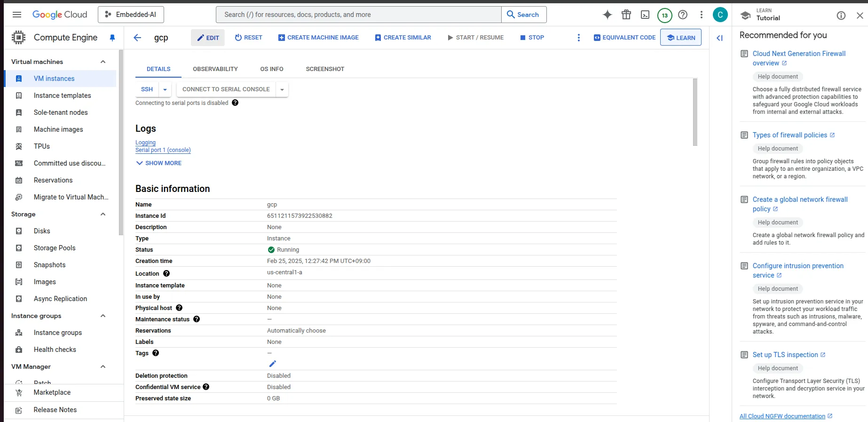The height and width of the screenshot is (422, 868).
Task: Click the main content vertical scrollbar
Action: point(695,112)
